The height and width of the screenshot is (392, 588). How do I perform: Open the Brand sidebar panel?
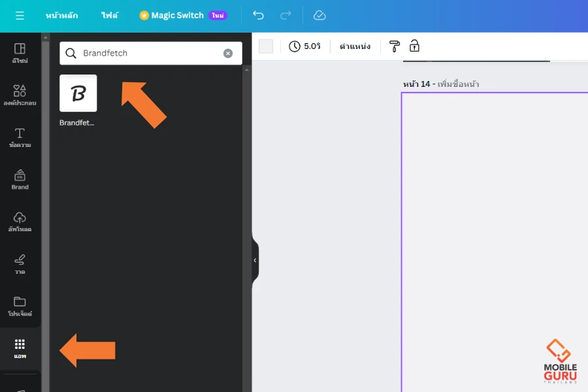tap(20, 179)
